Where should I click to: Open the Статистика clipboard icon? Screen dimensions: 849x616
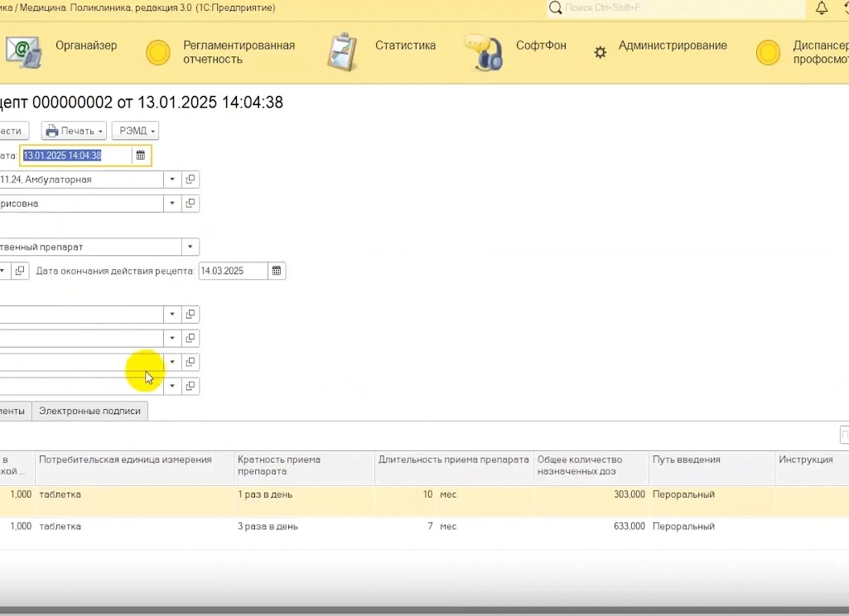[x=342, y=52]
